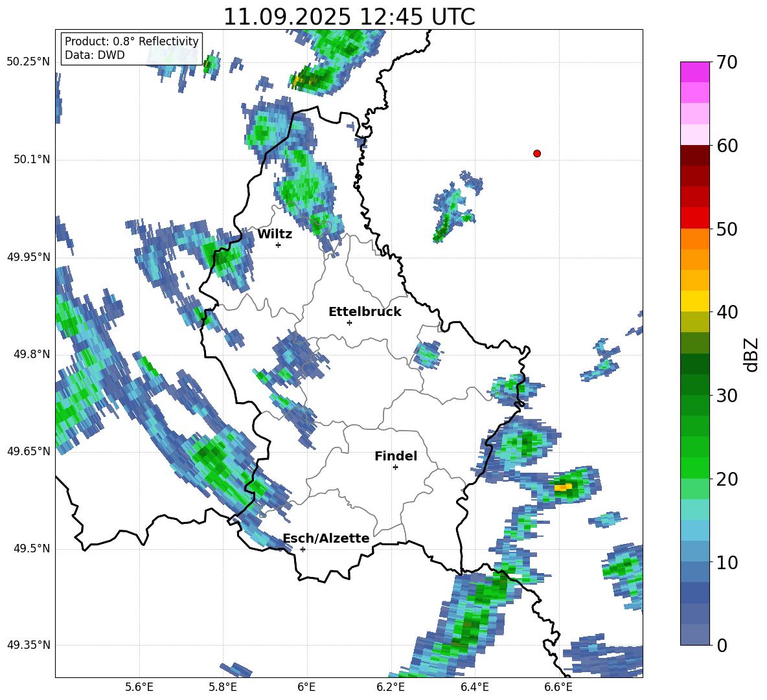Image resolution: width=767 pixels, height=700 pixels.
Task: Click the dark maroon colorbar segment below 60
Action: [x=694, y=155]
